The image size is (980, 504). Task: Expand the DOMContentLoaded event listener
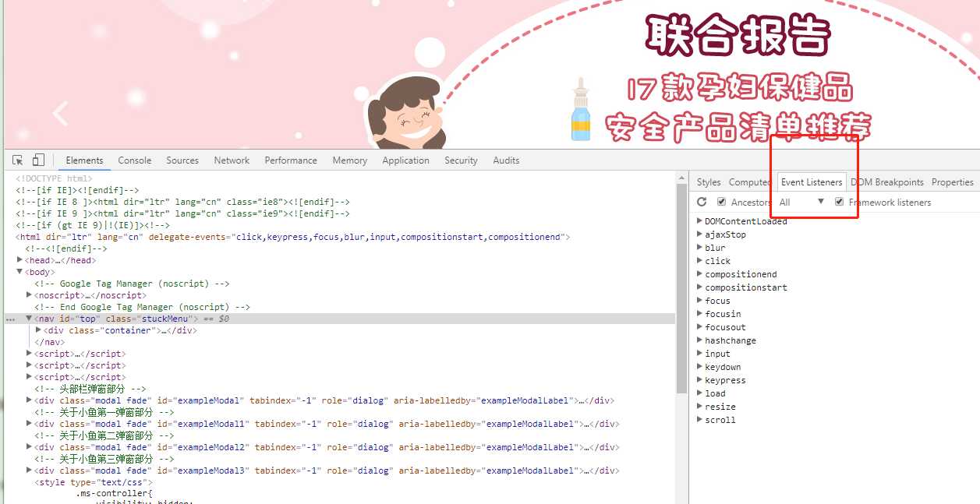click(699, 221)
